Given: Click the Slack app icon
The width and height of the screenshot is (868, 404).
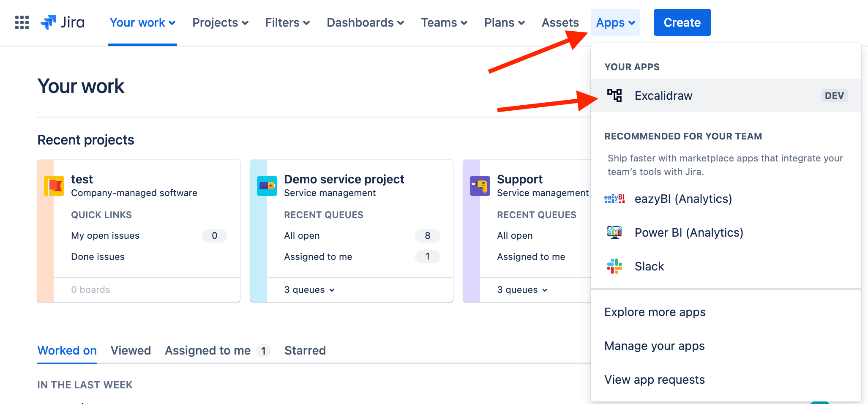Looking at the screenshot, I should pos(614,266).
